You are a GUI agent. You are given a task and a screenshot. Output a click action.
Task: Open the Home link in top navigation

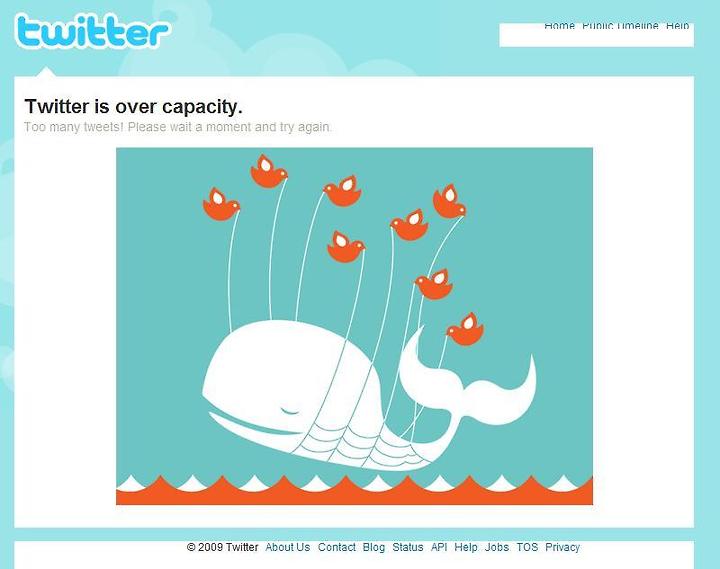[x=559, y=26]
